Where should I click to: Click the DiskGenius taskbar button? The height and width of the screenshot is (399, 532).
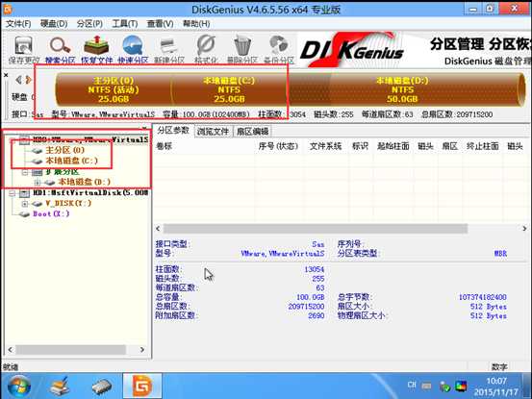142,387
